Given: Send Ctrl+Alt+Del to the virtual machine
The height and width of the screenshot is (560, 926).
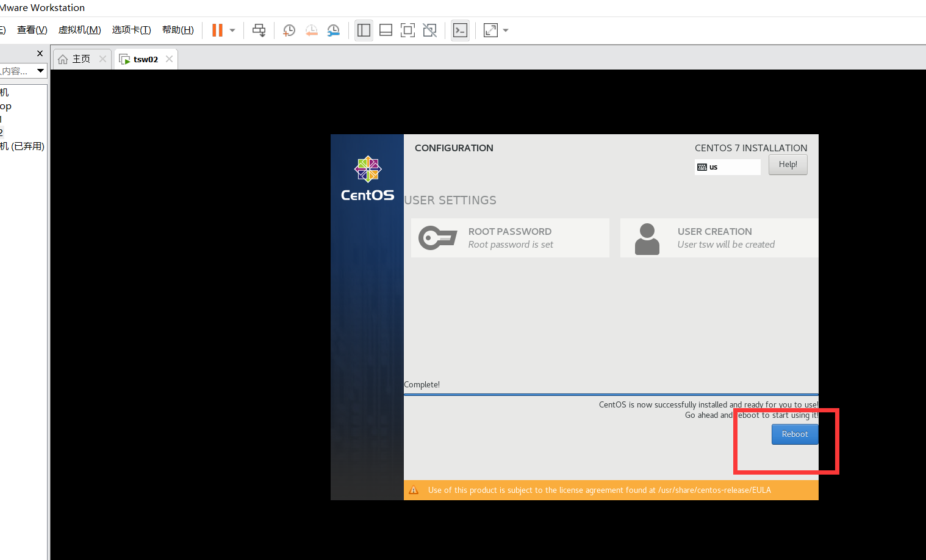Looking at the screenshot, I should (259, 30).
